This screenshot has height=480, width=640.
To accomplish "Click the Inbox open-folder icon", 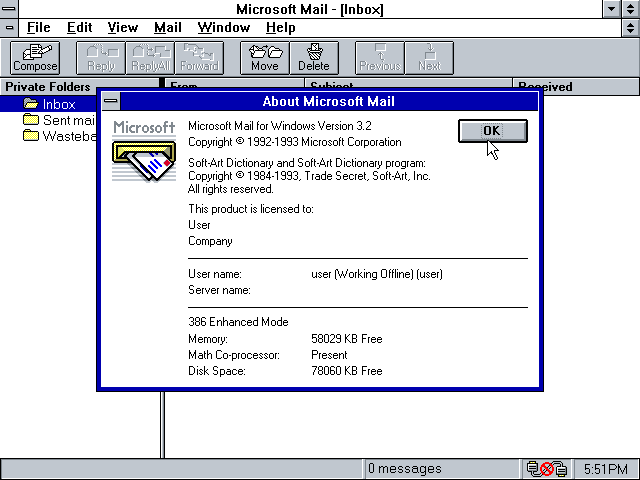I will coord(31,104).
